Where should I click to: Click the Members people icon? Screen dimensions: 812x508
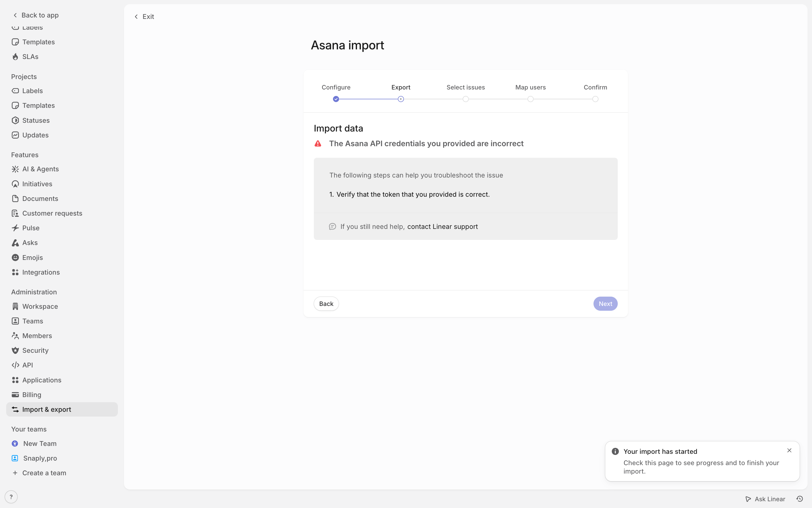tap(15, 336)
